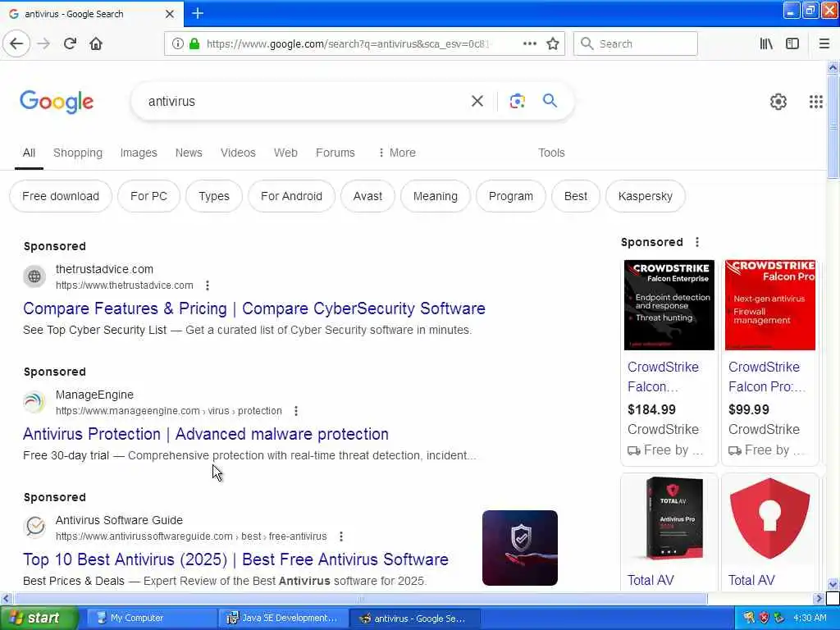This screenshot has width=840, height=630.
Task: Open a new tab with the plus icon
Action: (x=198, y=13)
